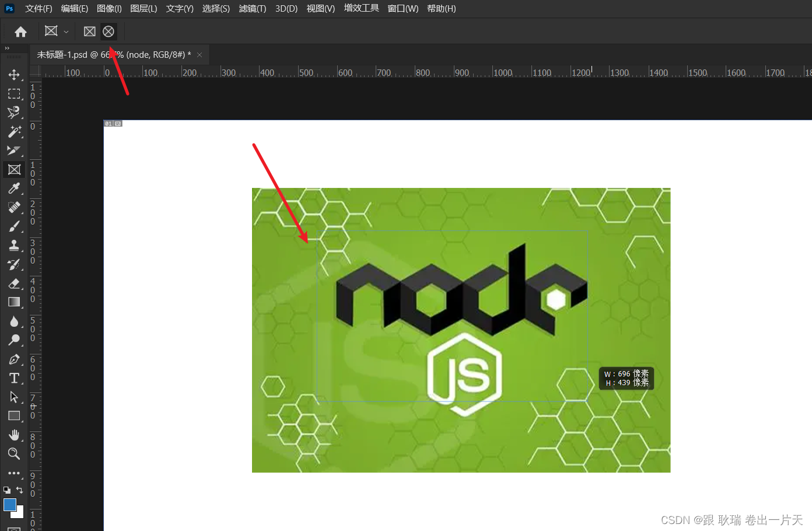Select the Rectangle shape tool
Image resolution: width=812 pixels, height=531 pixels.
[x=14, y=416]
